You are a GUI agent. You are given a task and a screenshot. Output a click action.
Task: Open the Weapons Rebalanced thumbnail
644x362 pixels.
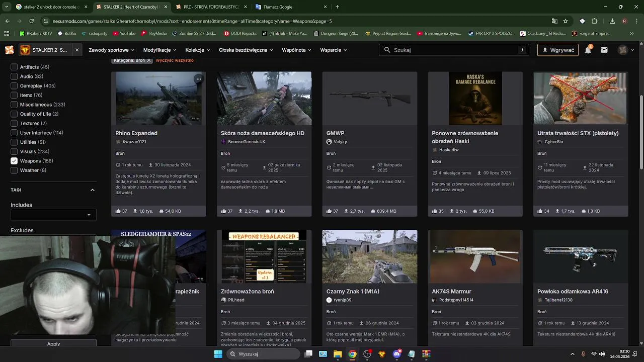264,256
